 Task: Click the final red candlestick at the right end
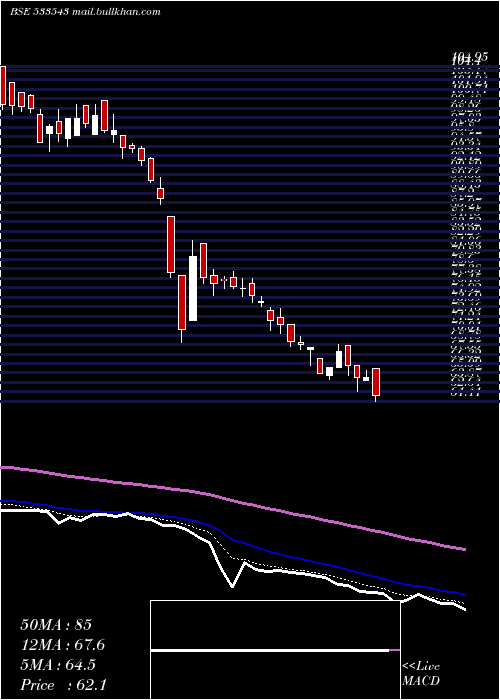376,382
